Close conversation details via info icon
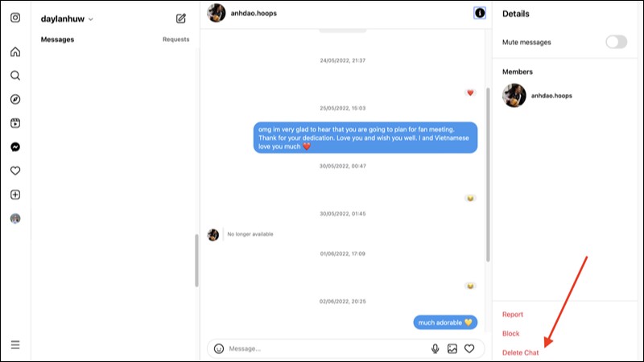 [479, 13]
